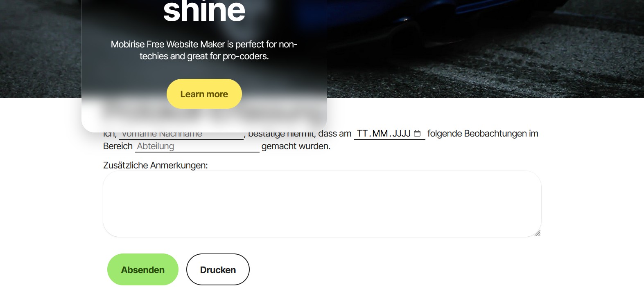Click the Bereich label before Abteilung
The image size is (644, 287).
pos(118,146)
